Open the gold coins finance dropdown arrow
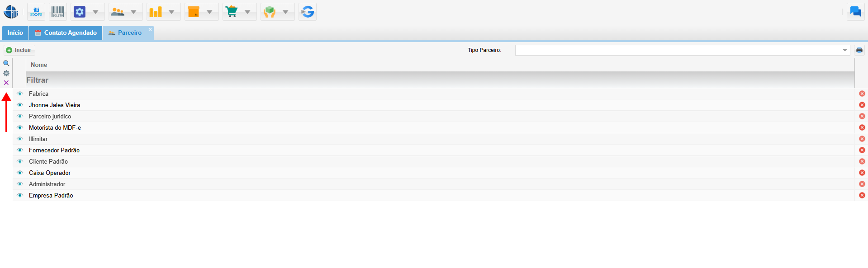This screenshot has width=868, height=268. tap(171, 12)
